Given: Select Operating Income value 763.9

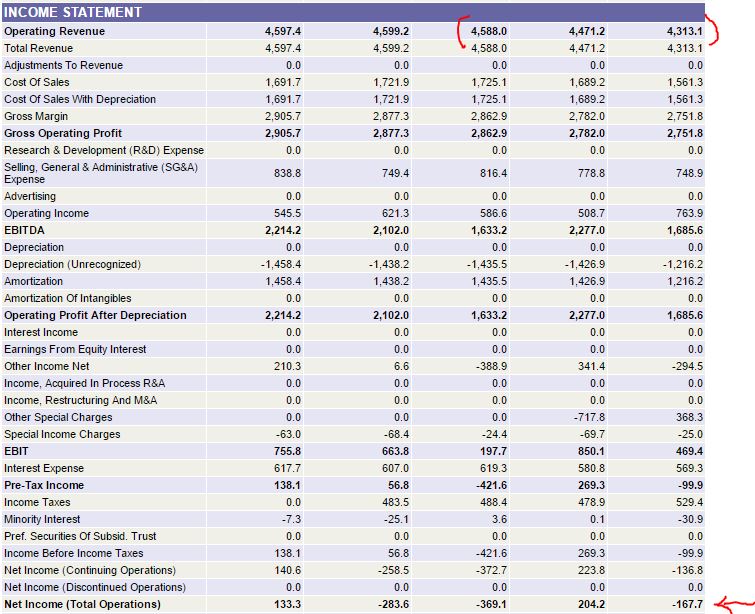Looking at the screenshot, I should click(x=689, y=213).
